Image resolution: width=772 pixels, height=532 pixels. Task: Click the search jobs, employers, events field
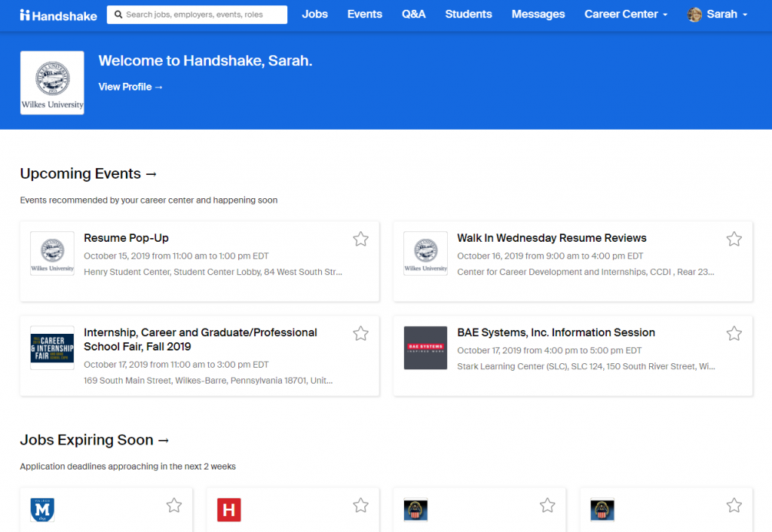[x=197, y=15]
